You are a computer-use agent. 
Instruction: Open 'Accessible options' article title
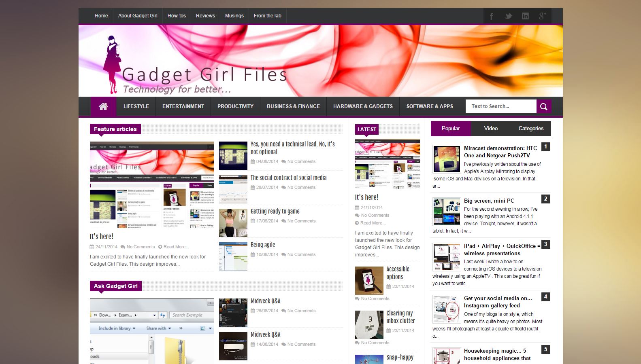pos(398,273)
